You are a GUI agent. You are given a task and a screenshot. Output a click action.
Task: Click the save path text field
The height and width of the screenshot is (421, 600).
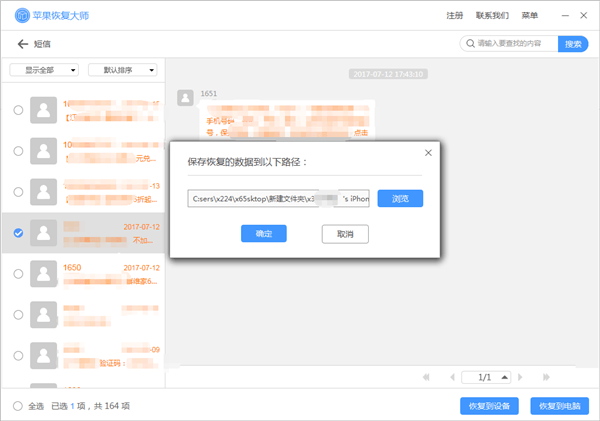point(279,198)
